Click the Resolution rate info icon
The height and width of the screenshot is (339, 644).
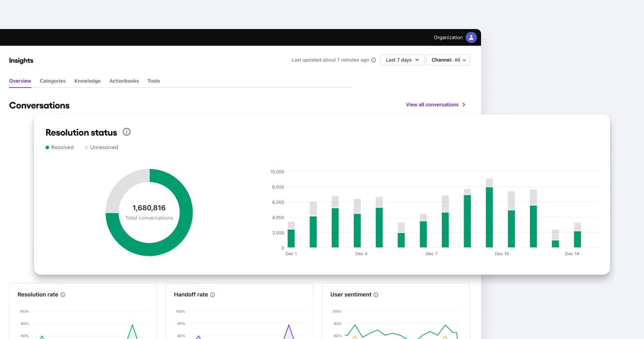coord(63,294)
